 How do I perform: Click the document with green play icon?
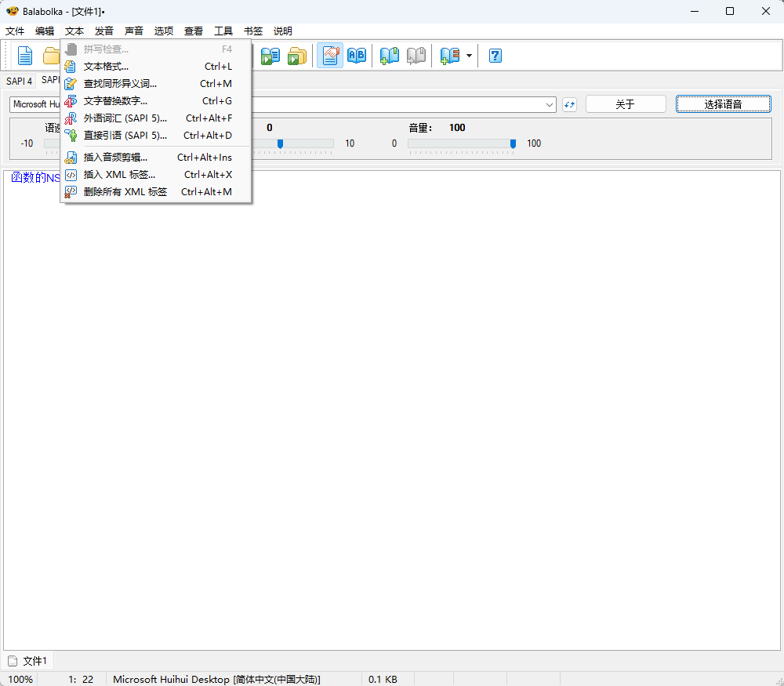(270, 56)
